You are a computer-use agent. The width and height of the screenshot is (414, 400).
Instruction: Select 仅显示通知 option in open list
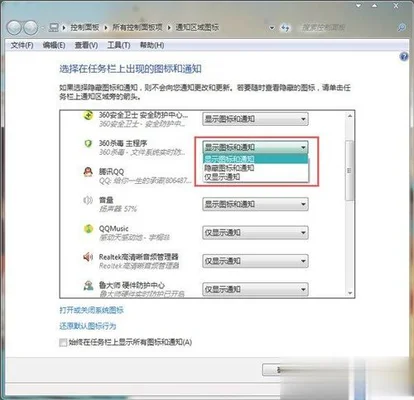[x=256, y=177]
